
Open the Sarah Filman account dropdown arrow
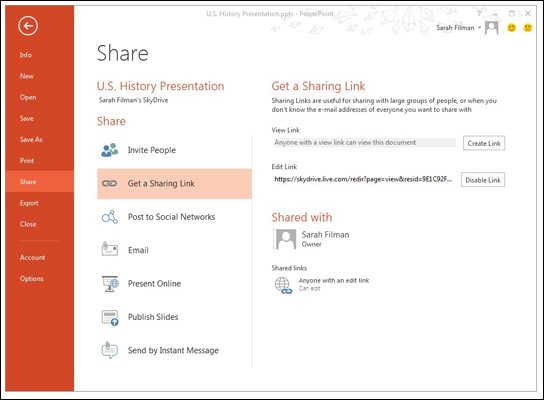click(480, 27)
